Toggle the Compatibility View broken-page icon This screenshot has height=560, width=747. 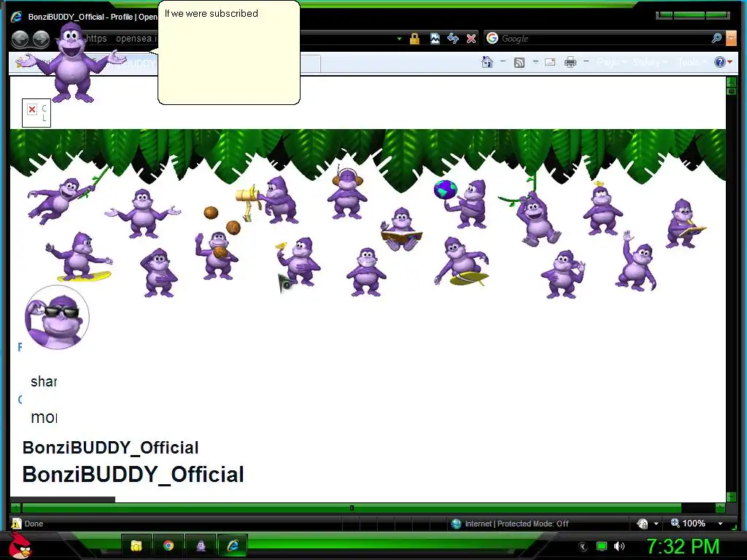435,39
